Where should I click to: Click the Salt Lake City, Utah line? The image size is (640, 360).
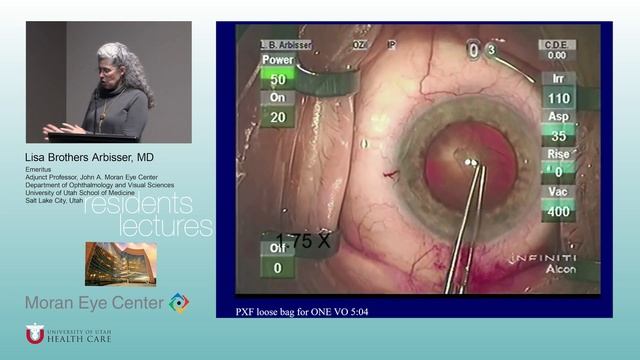[54, 200]
